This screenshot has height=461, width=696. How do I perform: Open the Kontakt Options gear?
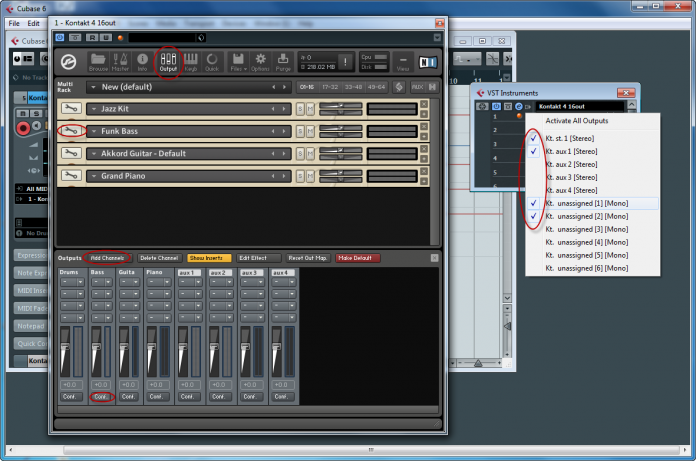tap(260, 62)
